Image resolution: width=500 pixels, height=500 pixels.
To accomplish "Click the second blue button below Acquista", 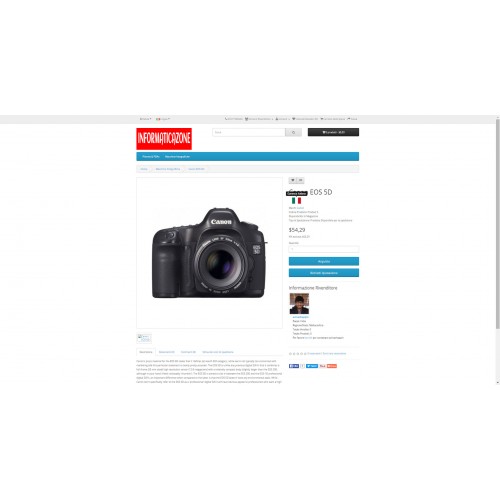I will tap(324, 273).
